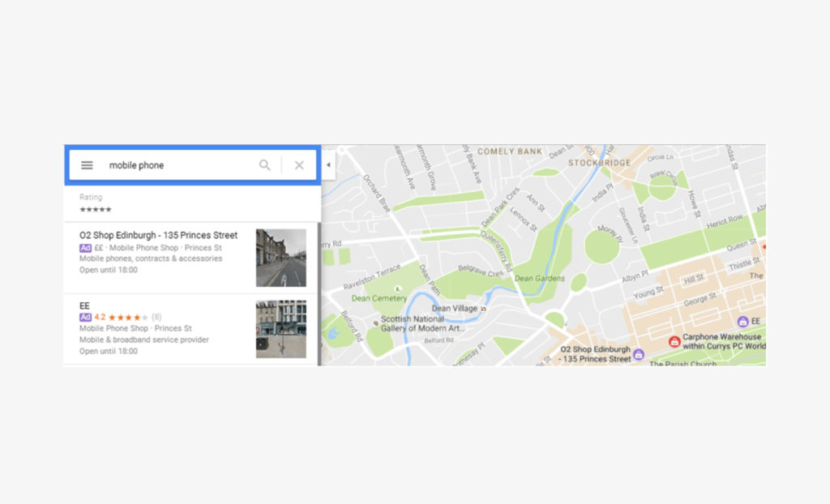Click the Ravelston Terrace road label
The width and height of the screenshot is (830, 504).
pyautogui.click(x=371, y=277)
